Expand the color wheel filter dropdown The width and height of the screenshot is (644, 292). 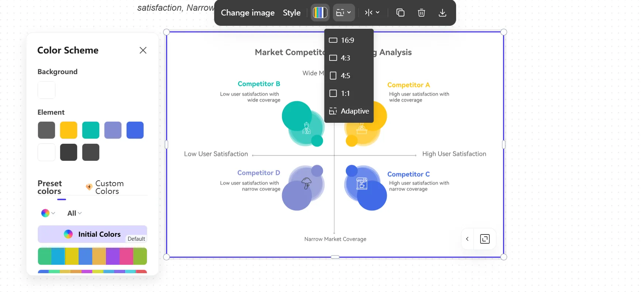pyautogui.click(x=48, y=213)
